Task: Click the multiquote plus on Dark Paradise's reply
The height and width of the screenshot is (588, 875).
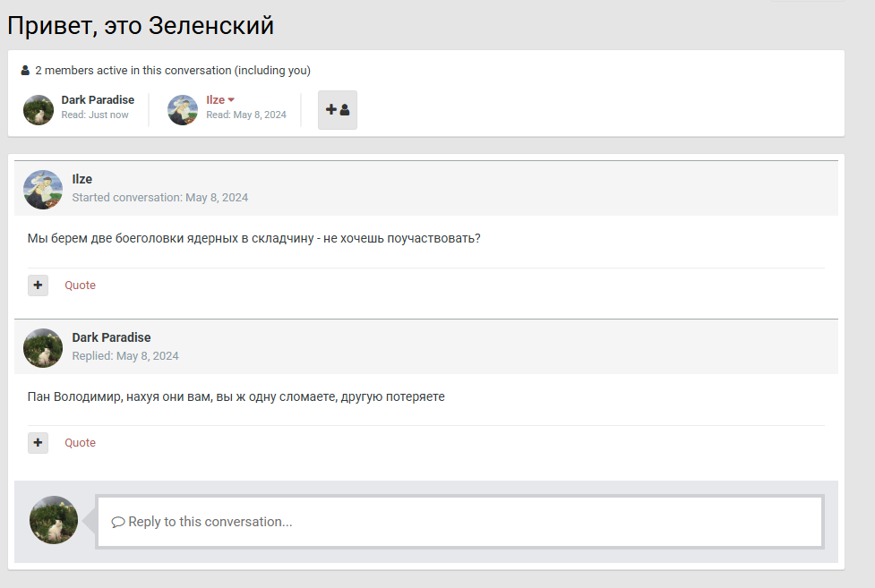Action: pyautogui.click(x=38, y=443)
